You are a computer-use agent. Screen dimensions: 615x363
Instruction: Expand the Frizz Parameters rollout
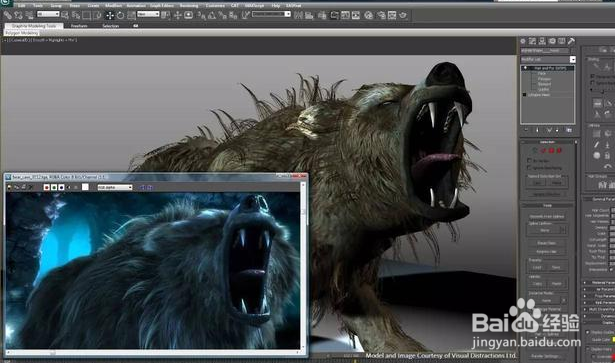[x=600, y=296]
